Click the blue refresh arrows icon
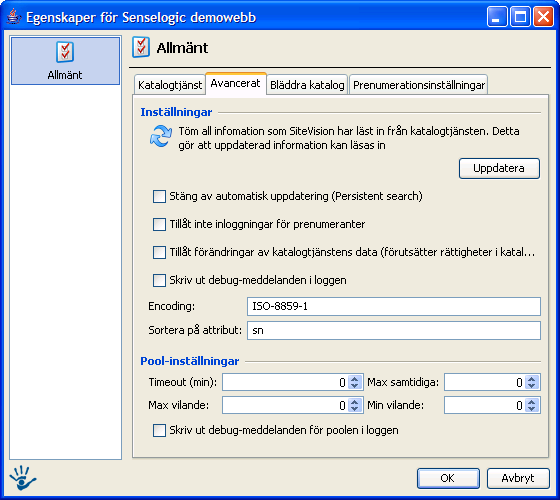The width and height of the screenshot is (560, 500). click(161, 136)
